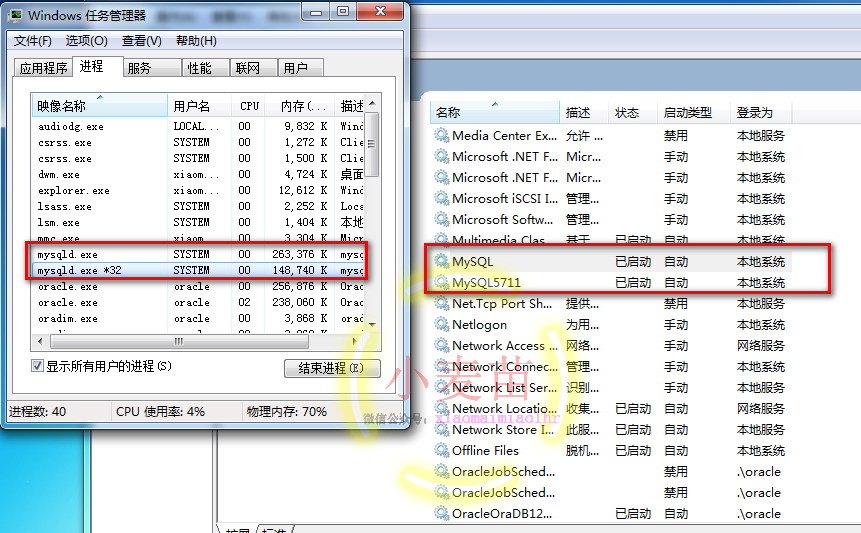
Task: Select dwm.exe process row
Action: [x=198, y=175]
